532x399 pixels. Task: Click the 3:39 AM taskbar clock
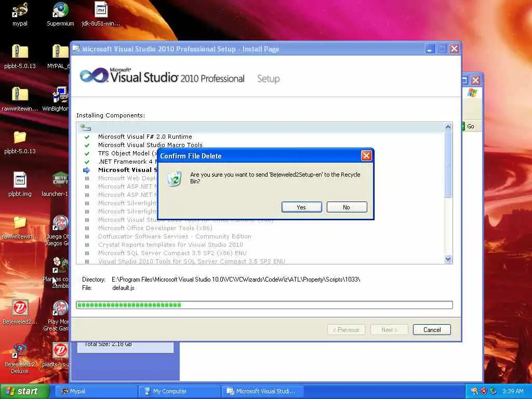pos(513,391)
